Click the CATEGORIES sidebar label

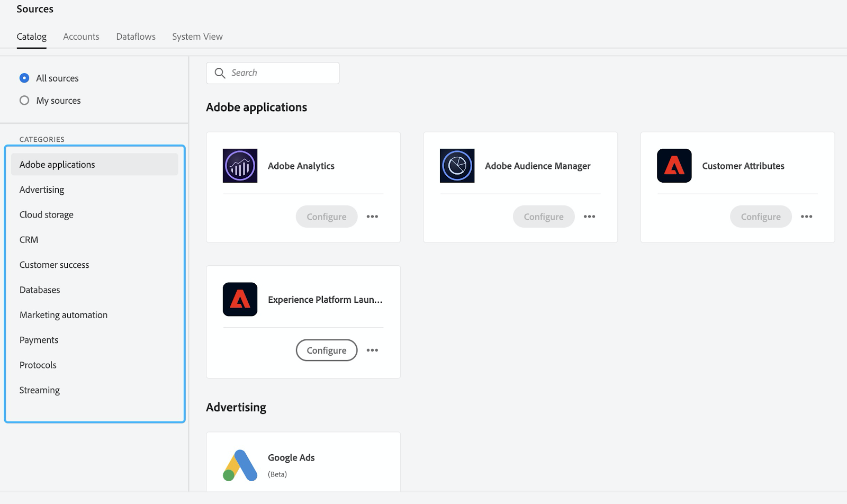click(x=42, y=139)
